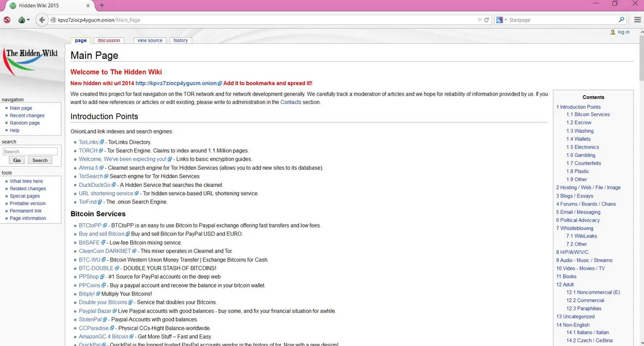Image resolution: width=644 pixels, height=346 pixels.
Task: Jump to 5 Email / Messaging in Contents
Action: point(578,212)
